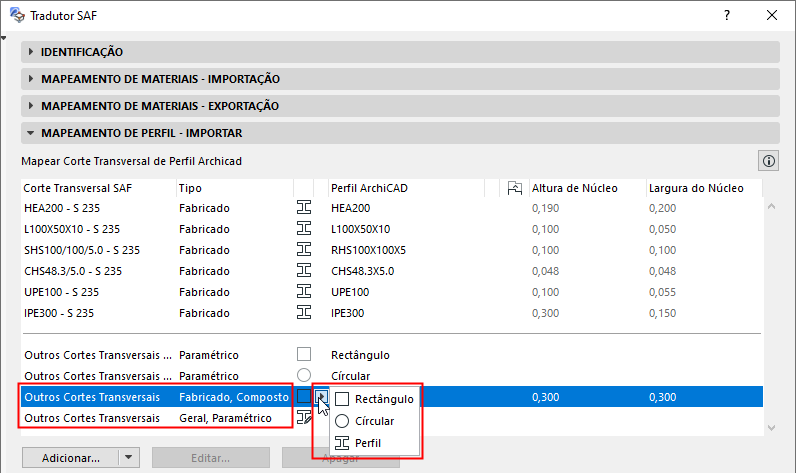Click the profile icon in HEA200 row
The width and height of the screenshot is (796, 473).
tap(304, 208)
